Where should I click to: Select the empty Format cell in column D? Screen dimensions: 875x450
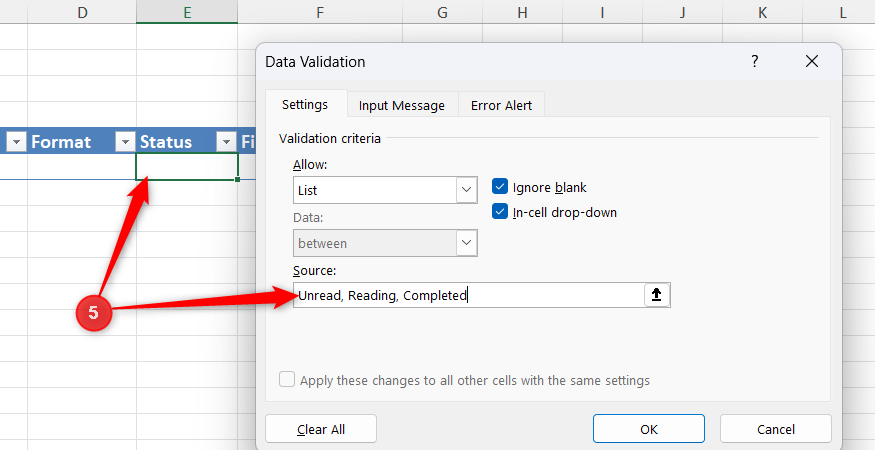tap(82, 166)
